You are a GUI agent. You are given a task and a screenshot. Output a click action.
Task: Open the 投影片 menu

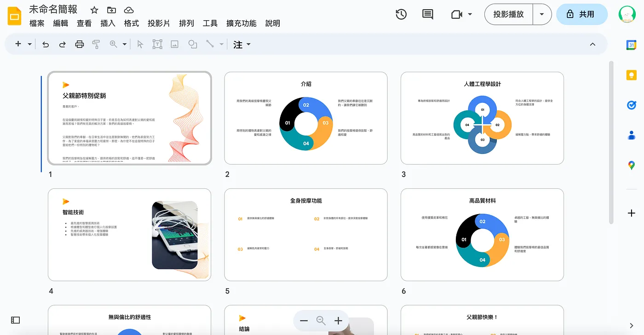point(159,23)
